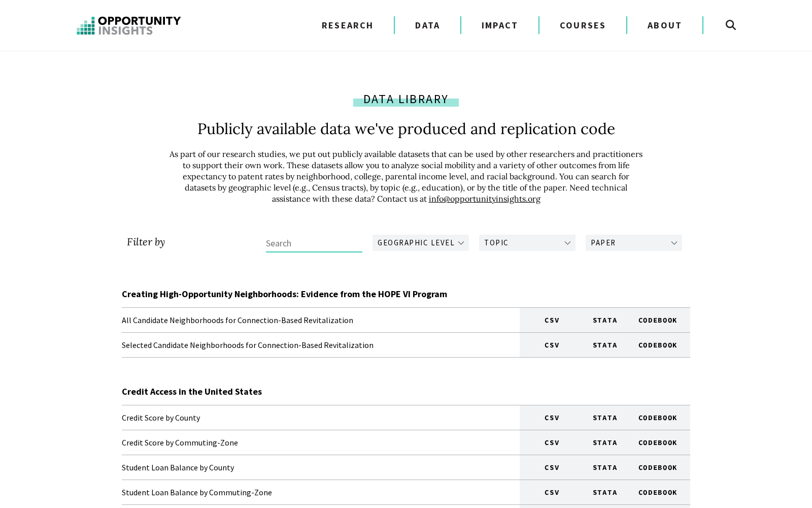Download STATA for Credit Score by Commuting-Zone

605,442
